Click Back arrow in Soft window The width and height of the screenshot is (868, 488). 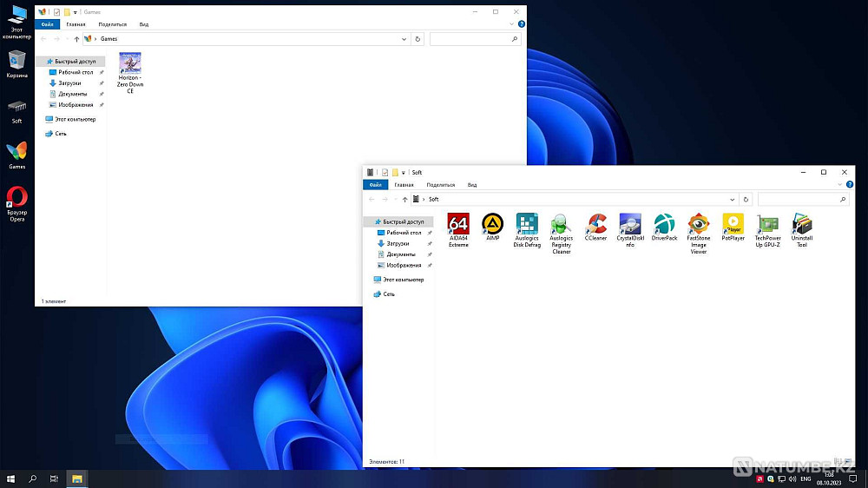(372, 200)
